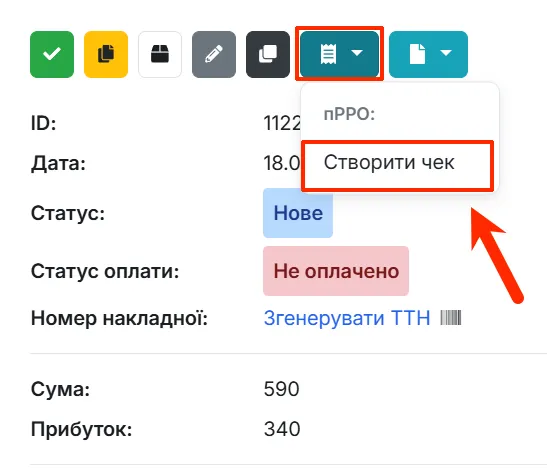Expand the document dropdown arrow

(x=446, y=53)
